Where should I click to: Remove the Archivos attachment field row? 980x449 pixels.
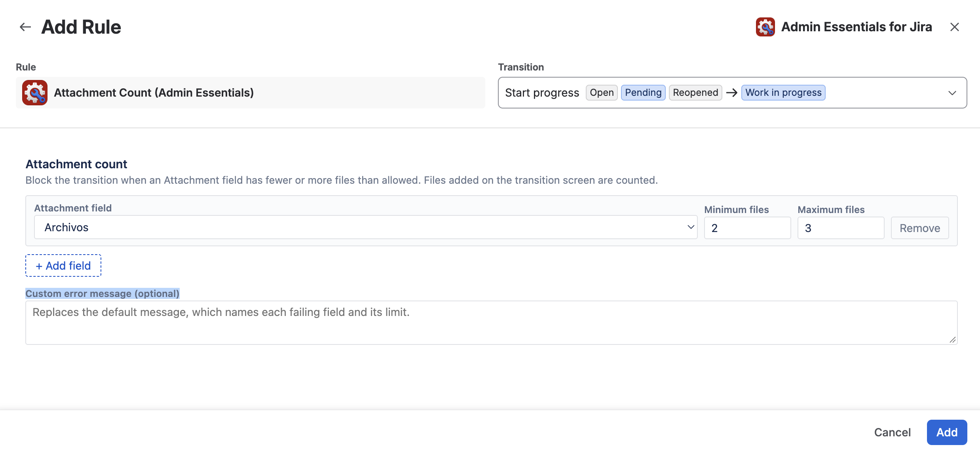[x=920, y=228]
